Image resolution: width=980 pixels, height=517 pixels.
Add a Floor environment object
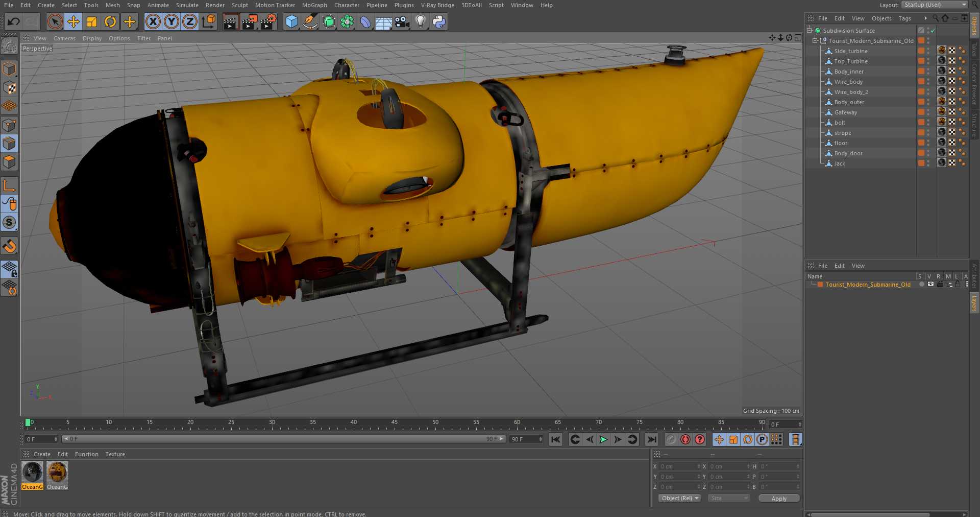point(383,21)
